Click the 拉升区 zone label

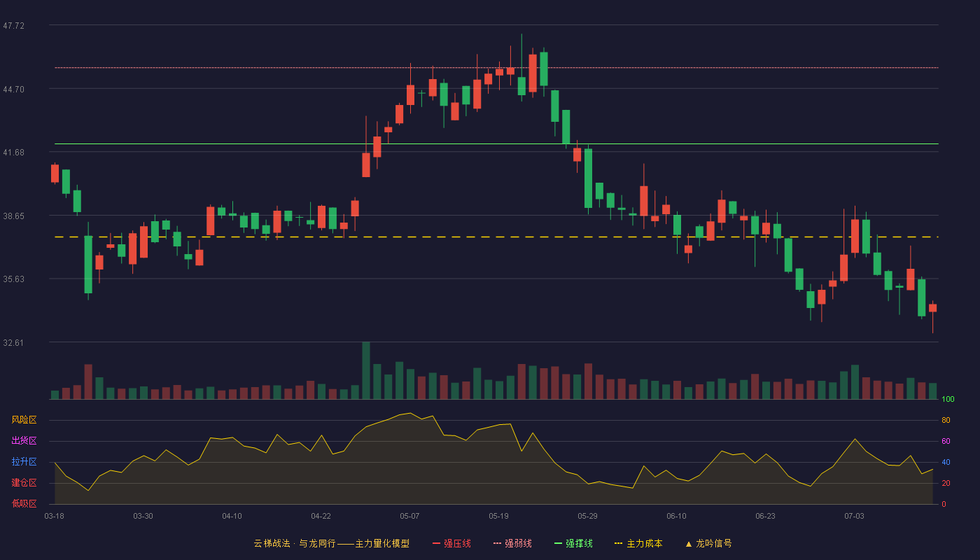(24, 462)
